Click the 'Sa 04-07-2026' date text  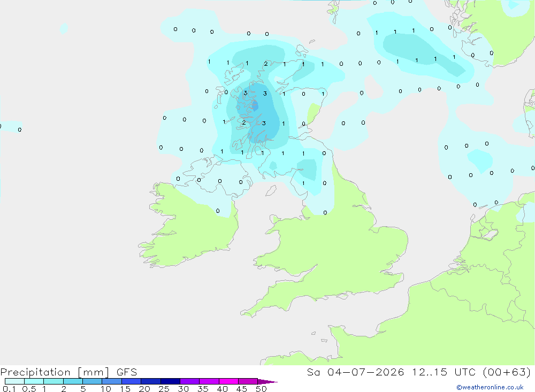coord(355,372)
